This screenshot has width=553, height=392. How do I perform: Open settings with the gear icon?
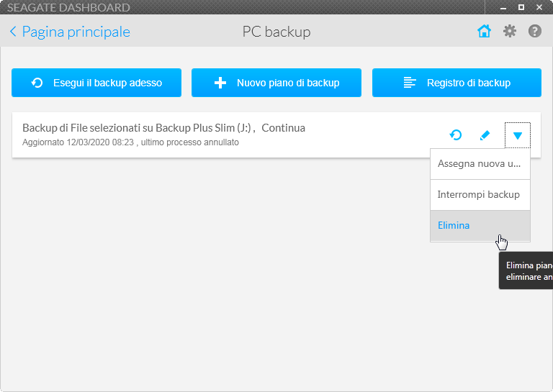click(510, 32)
